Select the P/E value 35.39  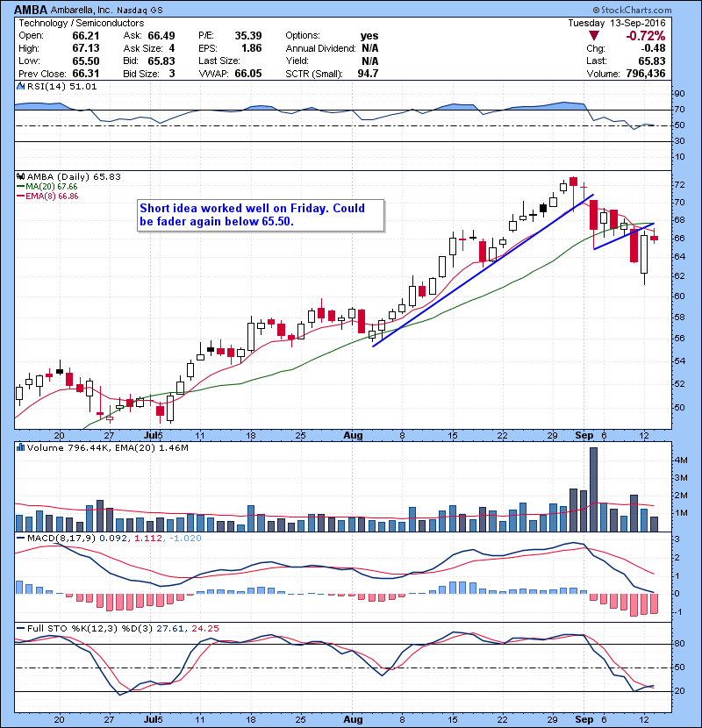[248, 36]
